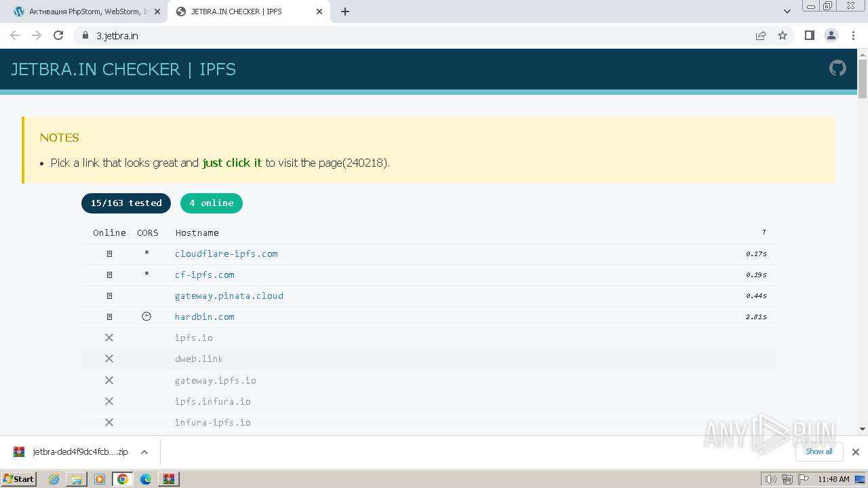Open the GitHub icon in the header
This screenshot has height=488, width=868.
tap(837, 68)
